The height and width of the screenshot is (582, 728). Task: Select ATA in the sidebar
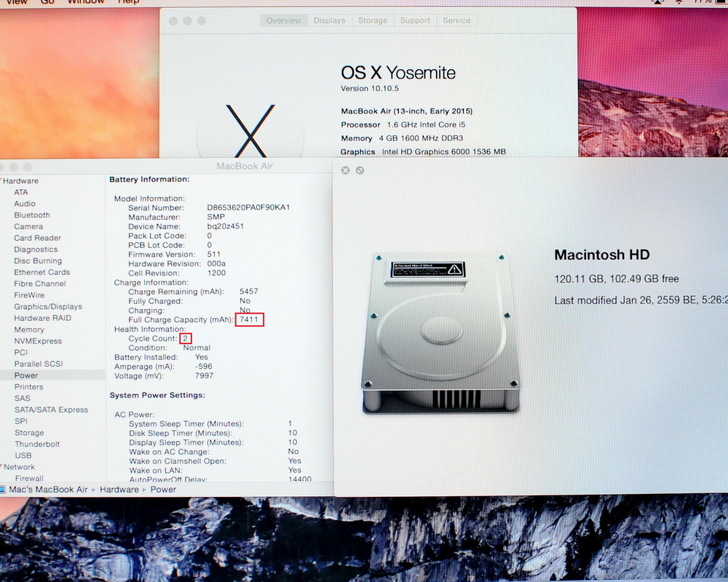coord(21,192)
